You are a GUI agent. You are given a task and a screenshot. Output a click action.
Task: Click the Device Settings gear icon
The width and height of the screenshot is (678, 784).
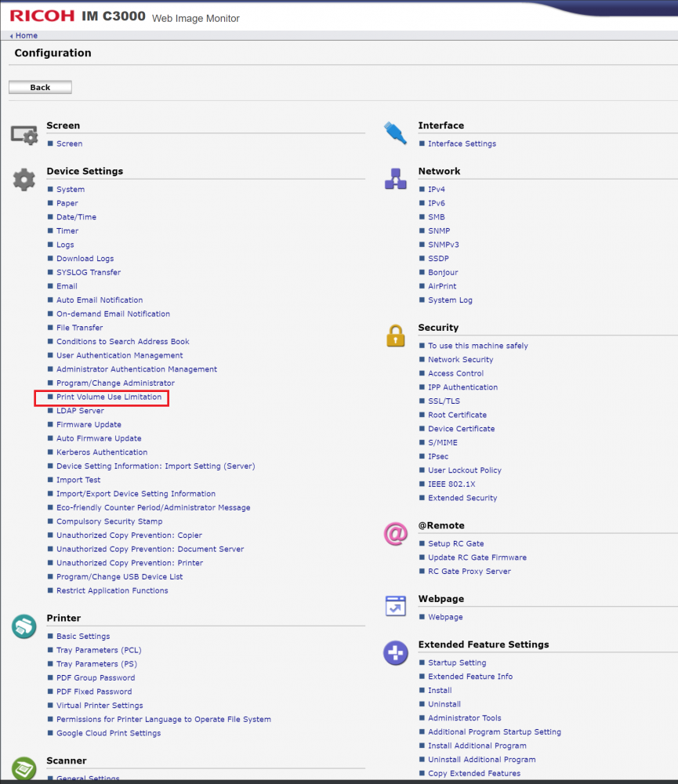[24, 180]
